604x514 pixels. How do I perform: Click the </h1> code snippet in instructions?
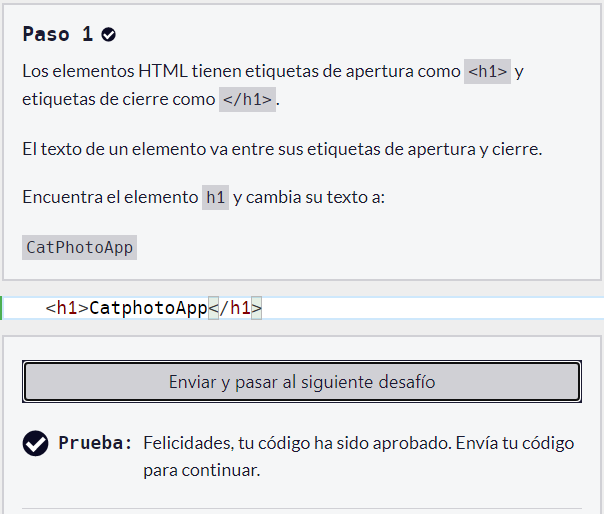coord(247,99)
